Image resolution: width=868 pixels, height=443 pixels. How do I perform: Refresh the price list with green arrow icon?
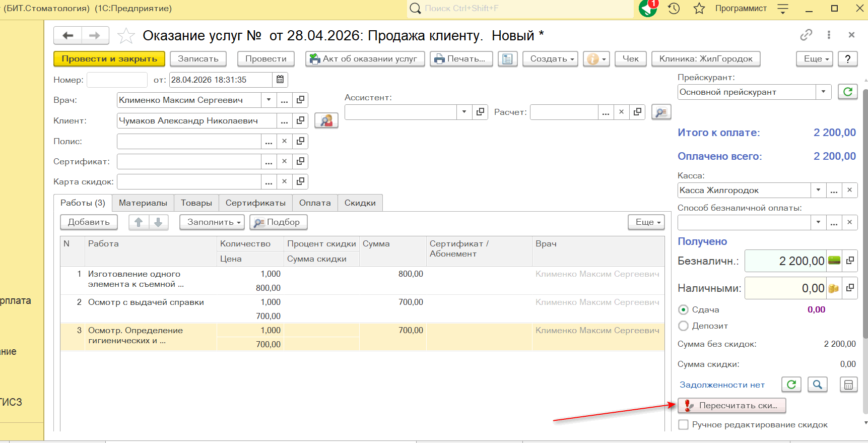click(x=847, y=92)
